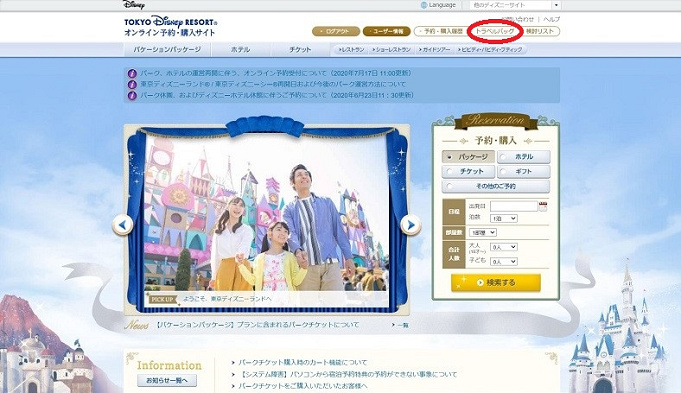681x393 pixels.
Task: Open info link パークチケット購入時のカート機能について
Action: pos(303,362)
